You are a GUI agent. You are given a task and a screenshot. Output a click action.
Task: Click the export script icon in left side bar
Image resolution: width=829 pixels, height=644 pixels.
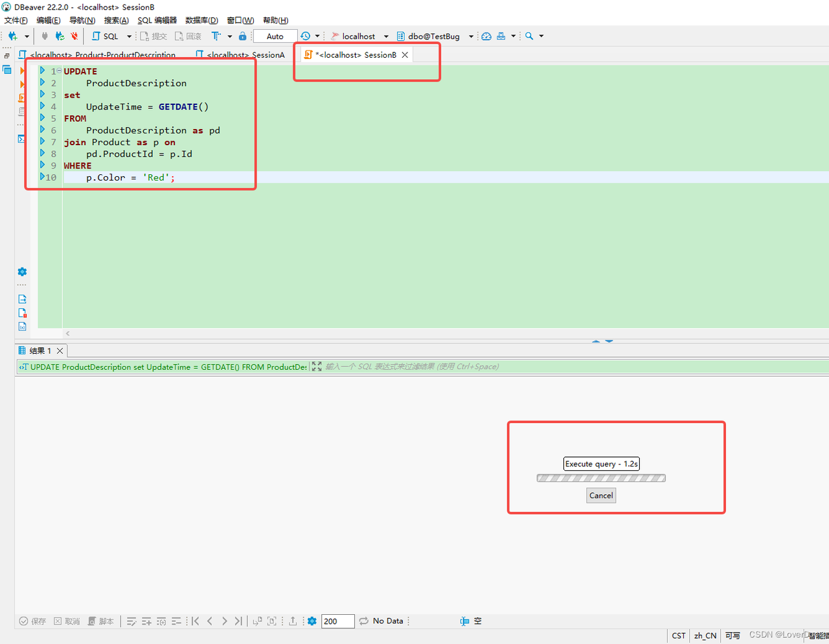pos(22,299)
